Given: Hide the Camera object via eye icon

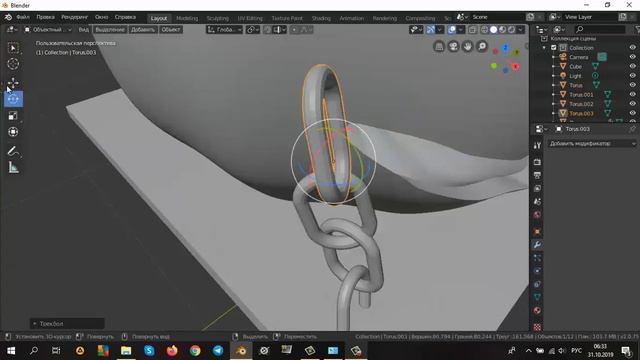Looking at the screenshot, I should [632, 57].
